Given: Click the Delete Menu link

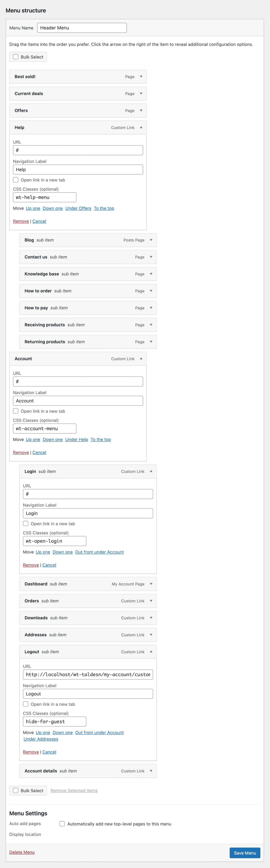Looking at the screenshot, I should point(22,852).
